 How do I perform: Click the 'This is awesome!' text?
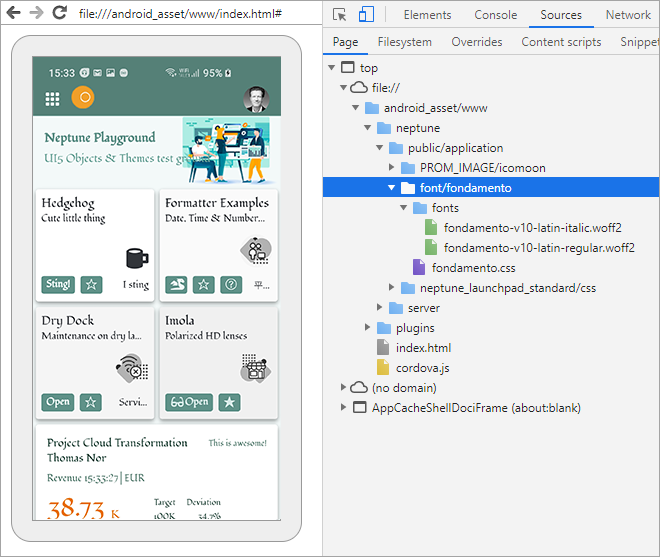(238, 443)
